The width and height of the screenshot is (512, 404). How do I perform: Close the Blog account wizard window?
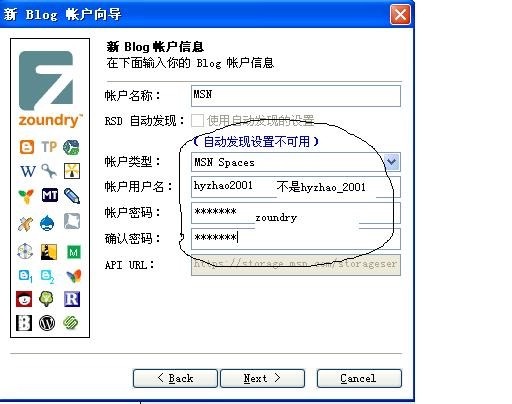coord(400,15)
